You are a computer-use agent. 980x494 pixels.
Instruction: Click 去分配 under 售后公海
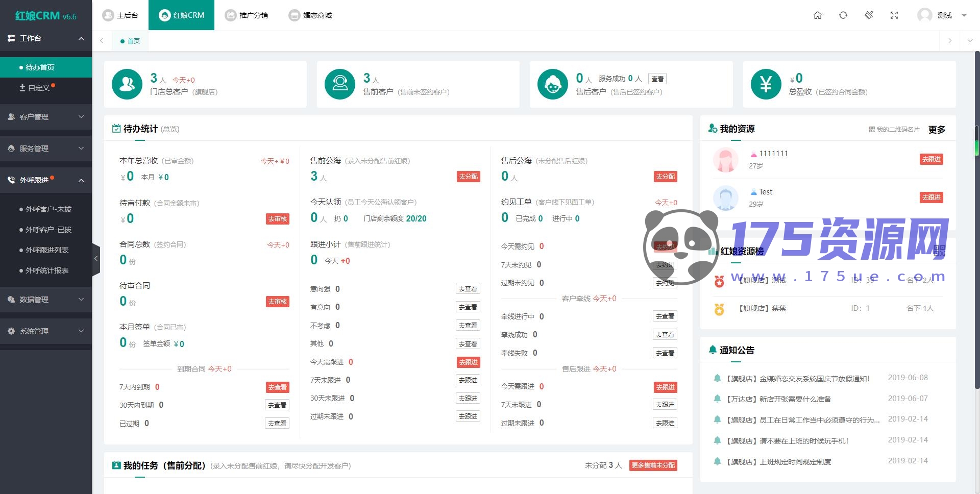[x=666, y=177]
